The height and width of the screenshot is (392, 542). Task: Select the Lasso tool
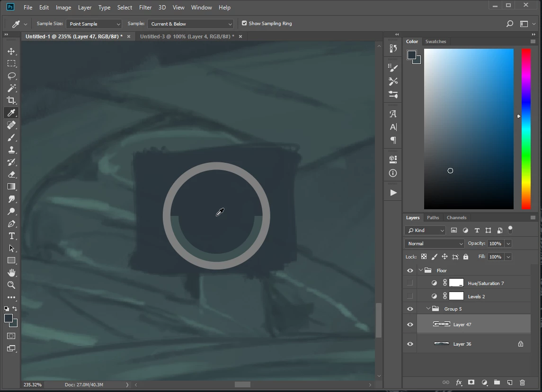(11, 76)
